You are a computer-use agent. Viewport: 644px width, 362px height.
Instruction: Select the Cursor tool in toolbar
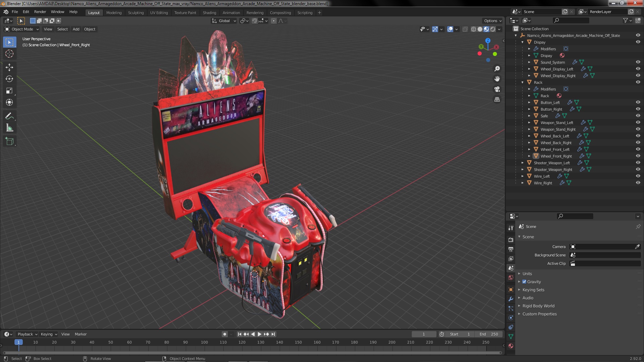coord(9,54)
